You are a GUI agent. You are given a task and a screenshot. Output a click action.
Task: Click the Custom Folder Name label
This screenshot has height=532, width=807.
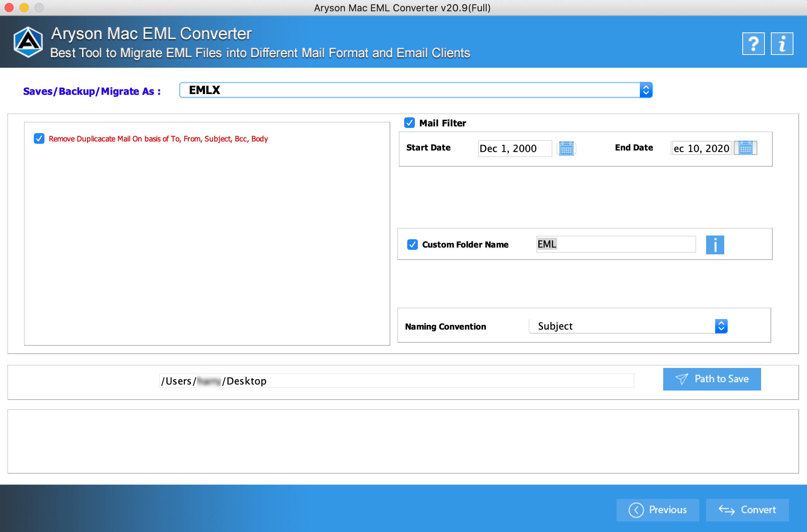point(465,245)
